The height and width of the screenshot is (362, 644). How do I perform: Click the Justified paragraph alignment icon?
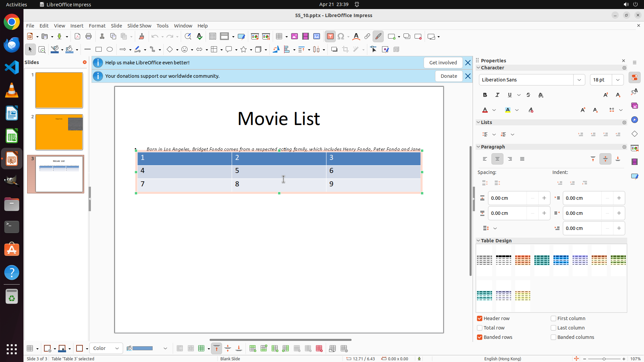tap(522, 159)
